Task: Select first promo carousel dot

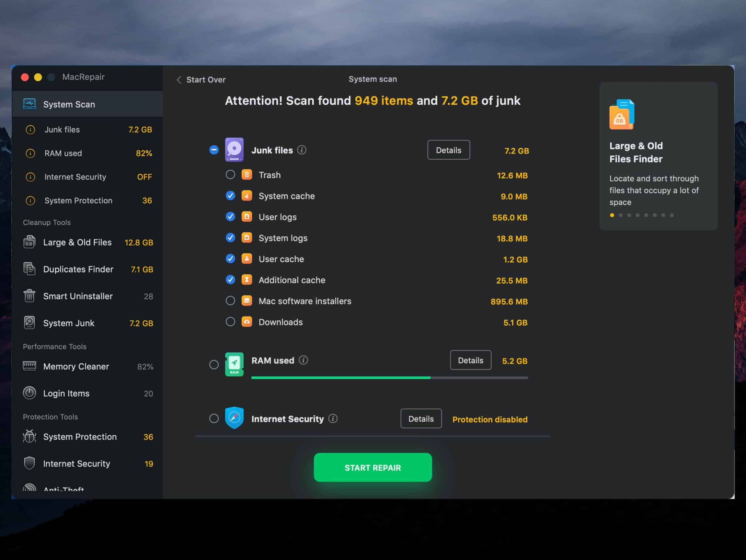Action: (x=612, y=215)
